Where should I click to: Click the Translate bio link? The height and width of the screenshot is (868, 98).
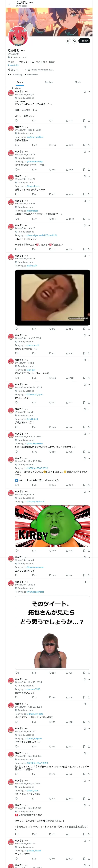coord(14,65)
